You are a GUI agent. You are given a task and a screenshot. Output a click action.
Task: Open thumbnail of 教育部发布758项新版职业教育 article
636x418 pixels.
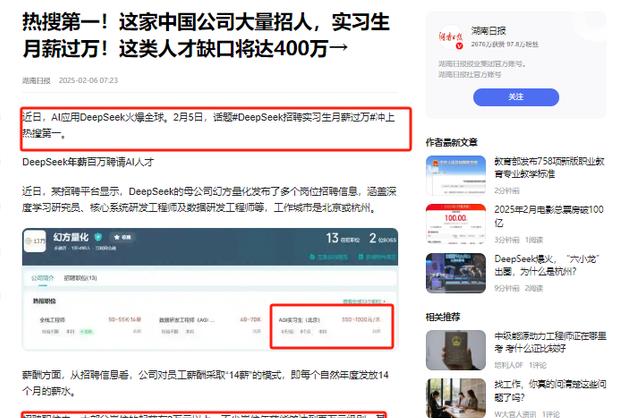pos(456,176)
